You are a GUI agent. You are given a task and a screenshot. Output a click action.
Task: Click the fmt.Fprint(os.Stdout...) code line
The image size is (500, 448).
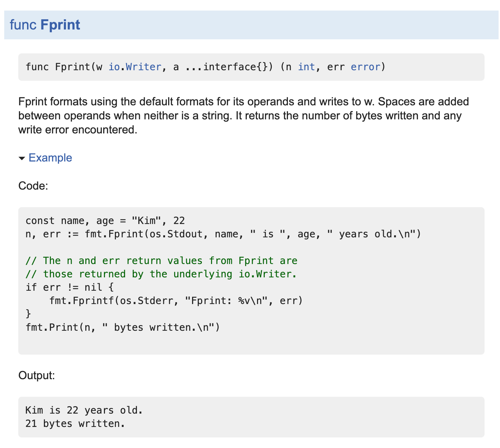(223, 234)
